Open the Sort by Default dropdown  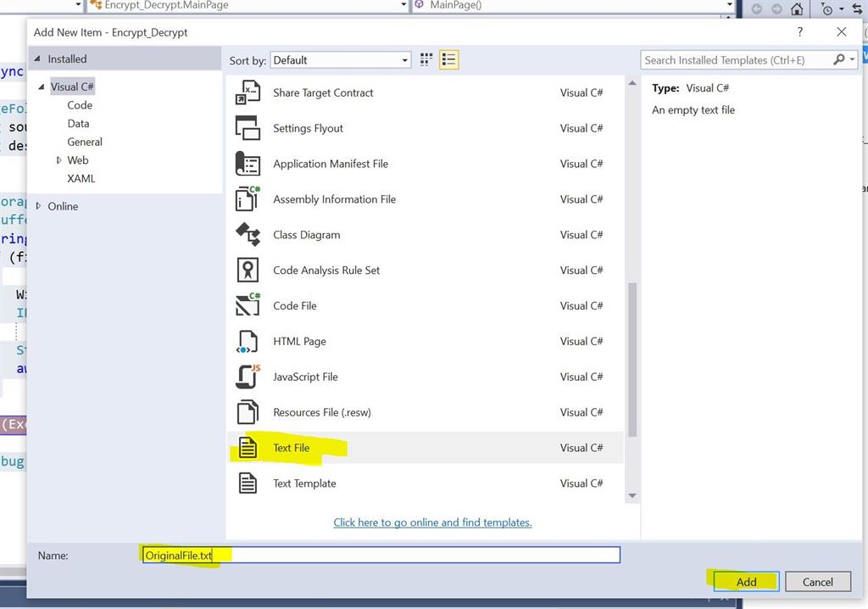[x=341, y=60]
